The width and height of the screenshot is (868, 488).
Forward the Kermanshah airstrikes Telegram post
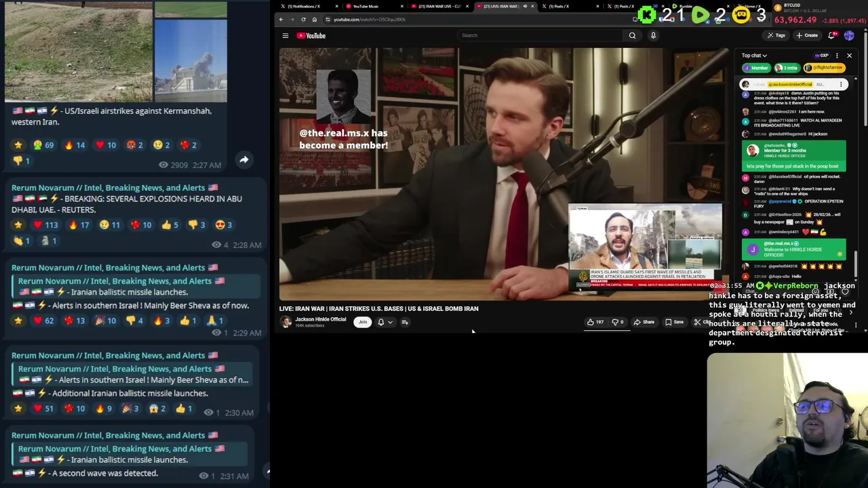click(243, 159)
